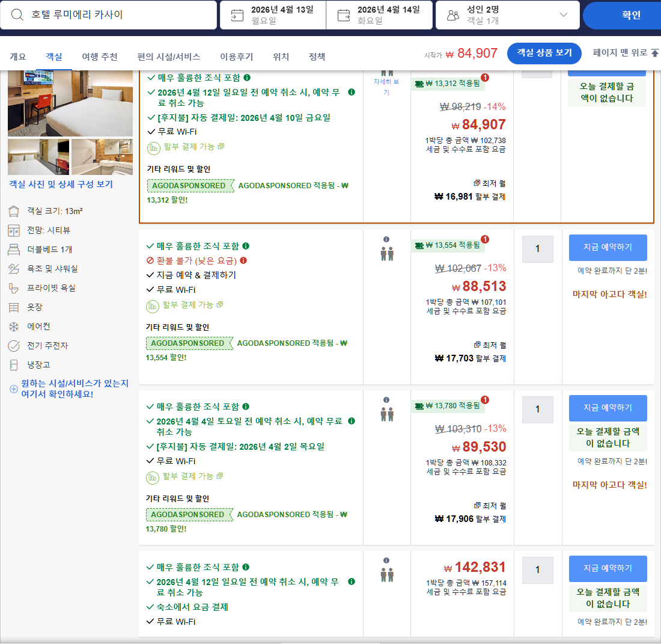Open the bathroom photo thumbnail
This screenshot has height=644, width=661.
102,157
